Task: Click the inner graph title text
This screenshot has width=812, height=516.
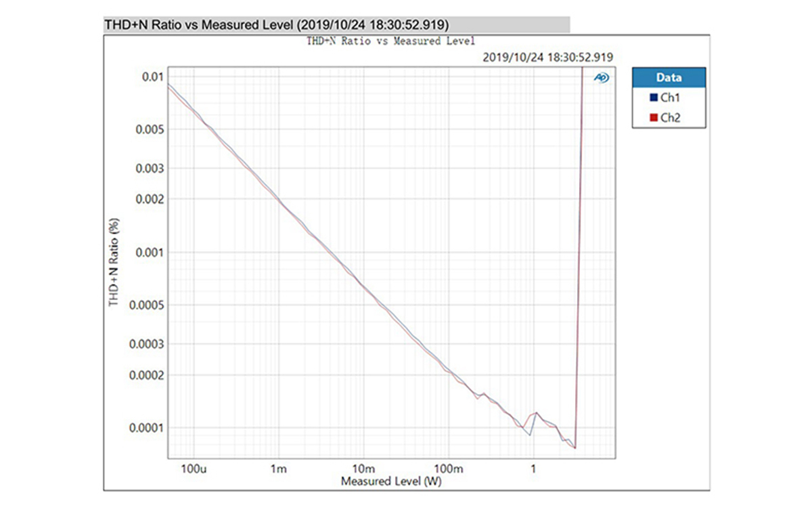Action: pyautogui.click(x=390, y=41)
